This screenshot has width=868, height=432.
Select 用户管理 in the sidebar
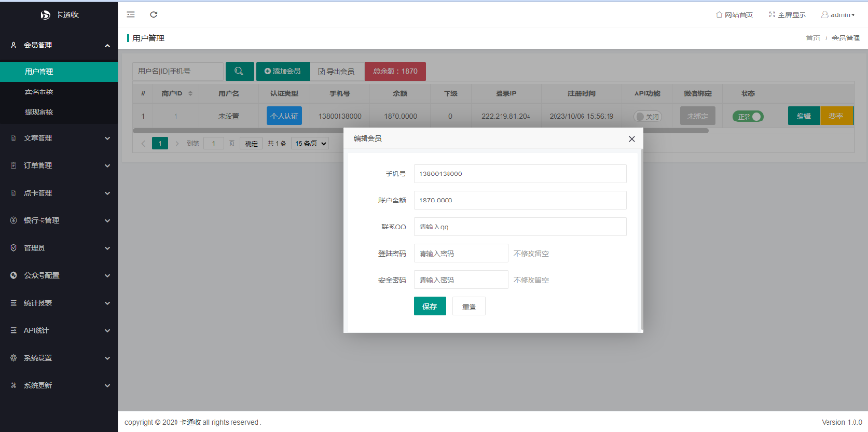(59, 72)
